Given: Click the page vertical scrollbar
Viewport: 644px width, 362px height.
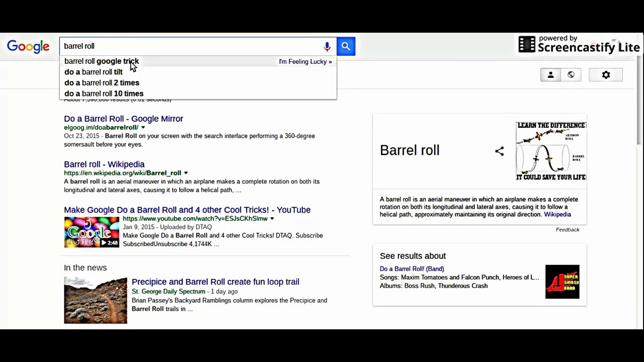Looking at the screenshot, I should coord(640,88).
